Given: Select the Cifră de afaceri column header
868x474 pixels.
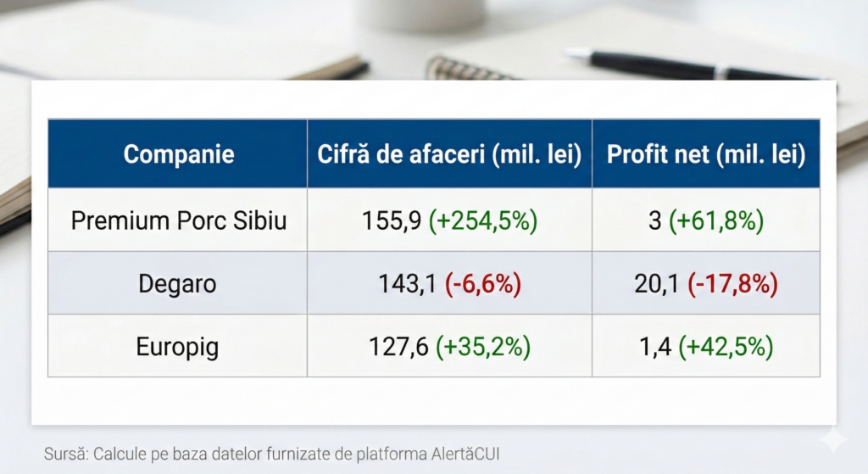Looking at the screenshot, I should 449,154.
